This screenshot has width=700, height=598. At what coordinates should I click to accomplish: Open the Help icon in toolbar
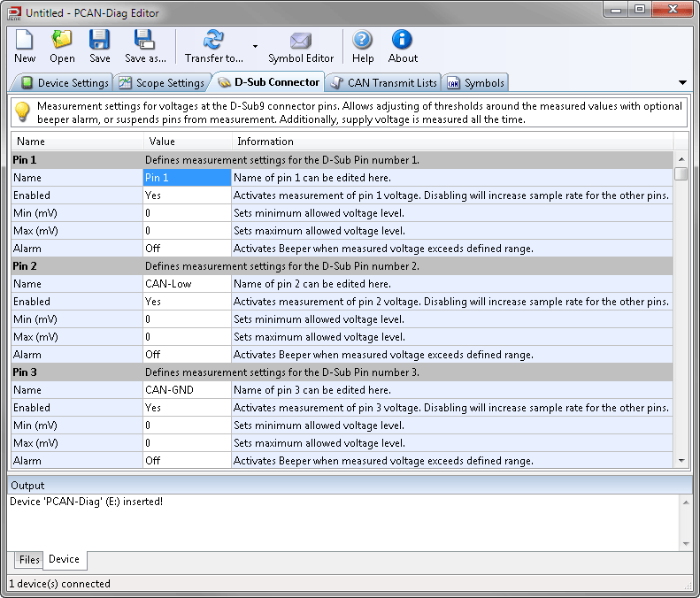[x=363, y=46]
